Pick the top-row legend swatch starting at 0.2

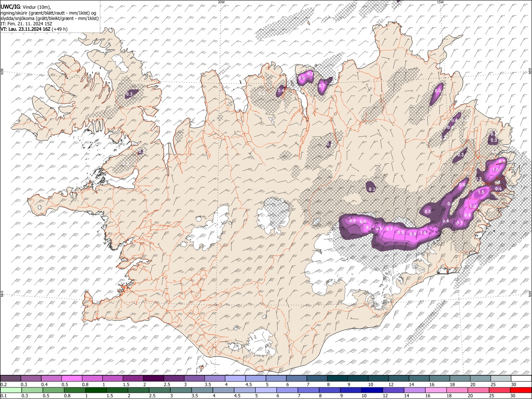point(10,379)
